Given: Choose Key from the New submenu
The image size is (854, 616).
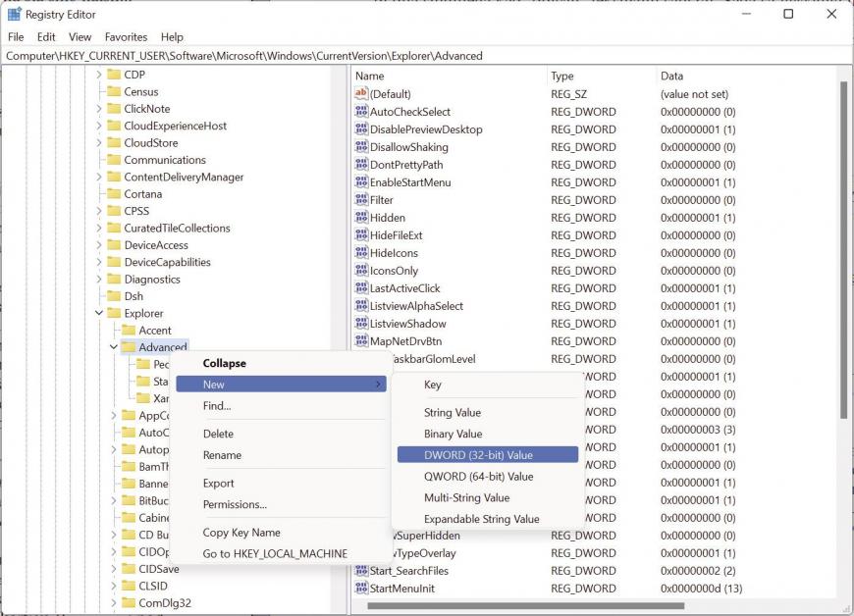Looking at the screenshot, I should click(488, 385).
